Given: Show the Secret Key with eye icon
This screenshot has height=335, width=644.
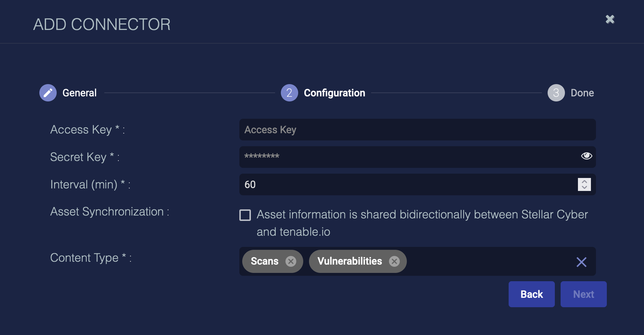Looking at the screenshot, I should 586,156.
